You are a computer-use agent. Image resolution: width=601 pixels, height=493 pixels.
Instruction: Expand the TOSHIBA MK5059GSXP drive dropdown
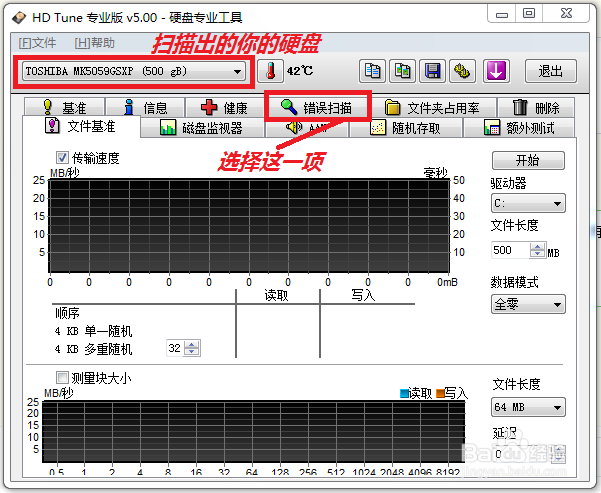(134, 71)
